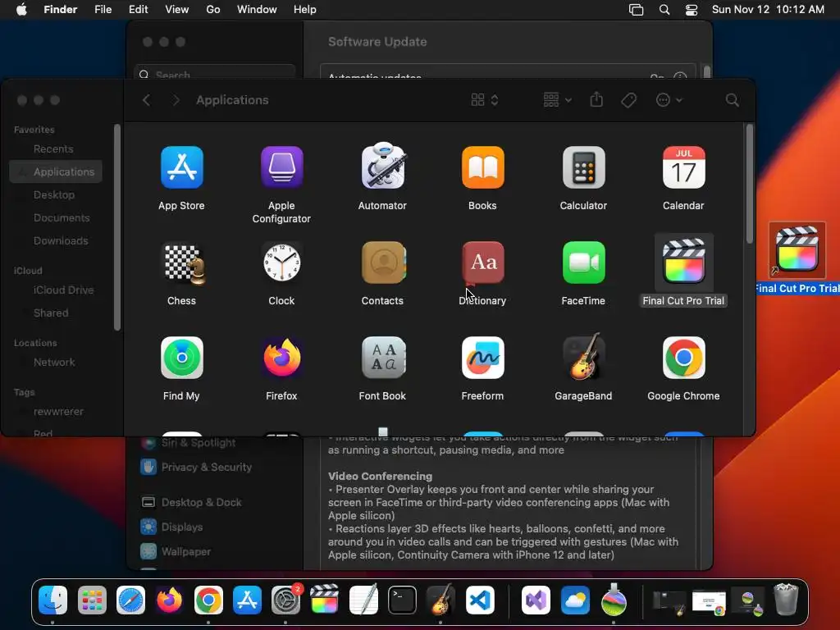Viewport: 840px width, 630px height.
Task: Open the Go menu
Action: [x=213, y=10]
